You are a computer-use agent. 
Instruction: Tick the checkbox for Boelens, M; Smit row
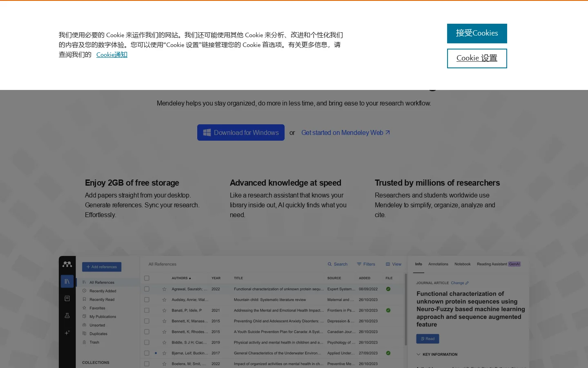point(147,364)
